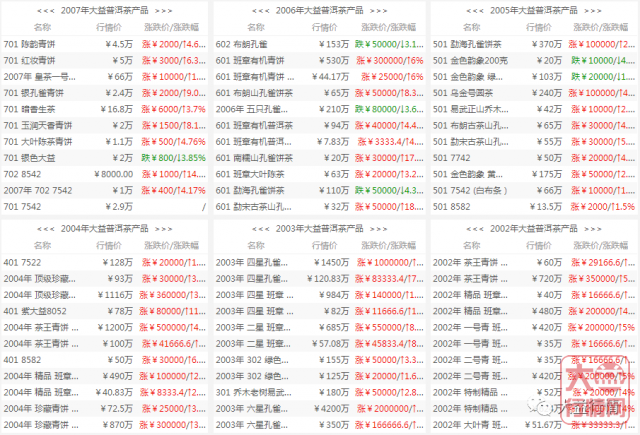Click the 行情价 column header in 2004 table
This screenshot has height=435, width=640.
coord(109,245)
